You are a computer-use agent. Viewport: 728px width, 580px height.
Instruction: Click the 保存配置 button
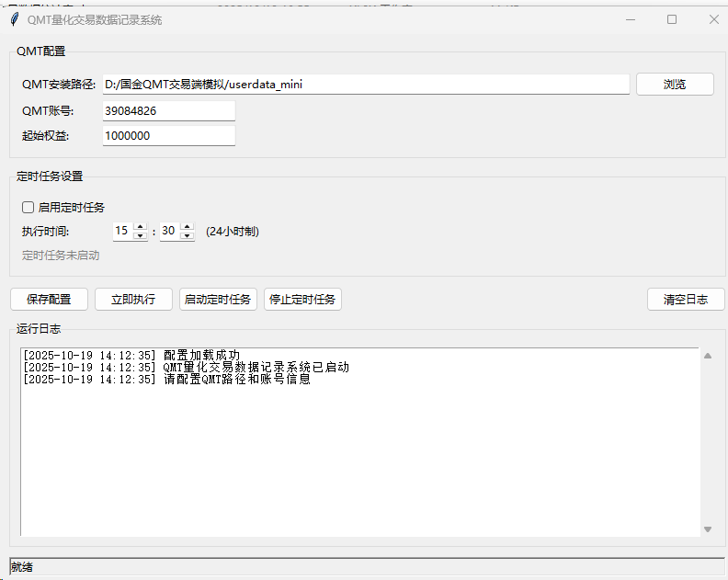(50, 299)
